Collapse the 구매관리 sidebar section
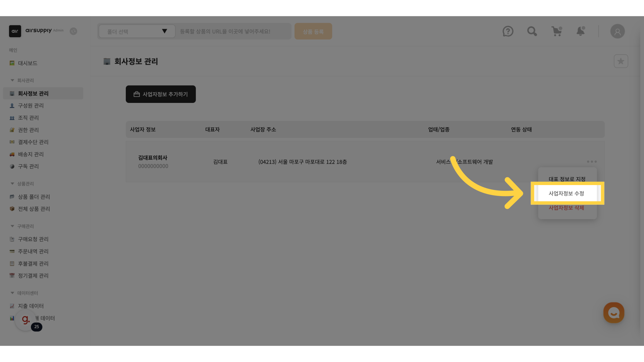Screen dimensions: 644x362 click(12, 226)
